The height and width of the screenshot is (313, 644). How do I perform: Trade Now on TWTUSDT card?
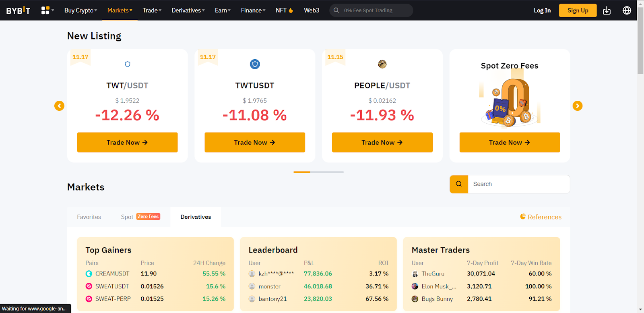pyautogui.click(x=255, y=142)
